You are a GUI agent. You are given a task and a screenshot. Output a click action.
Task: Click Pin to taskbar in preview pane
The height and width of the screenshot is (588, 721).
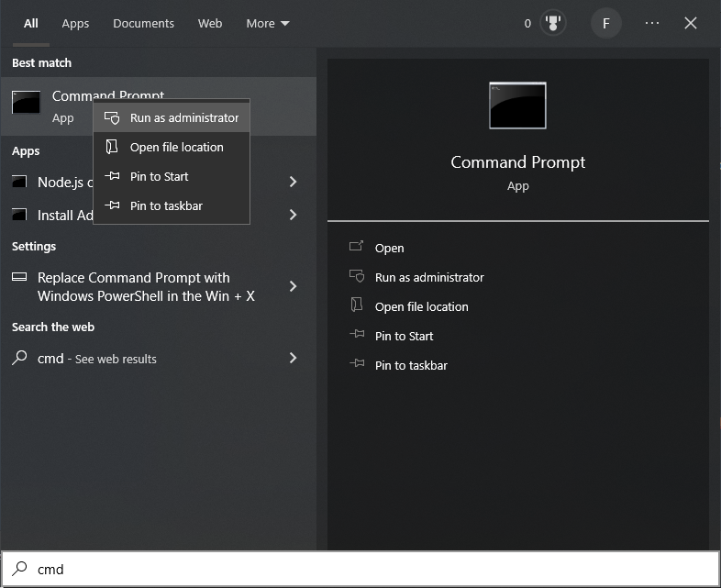pos(411,366)
